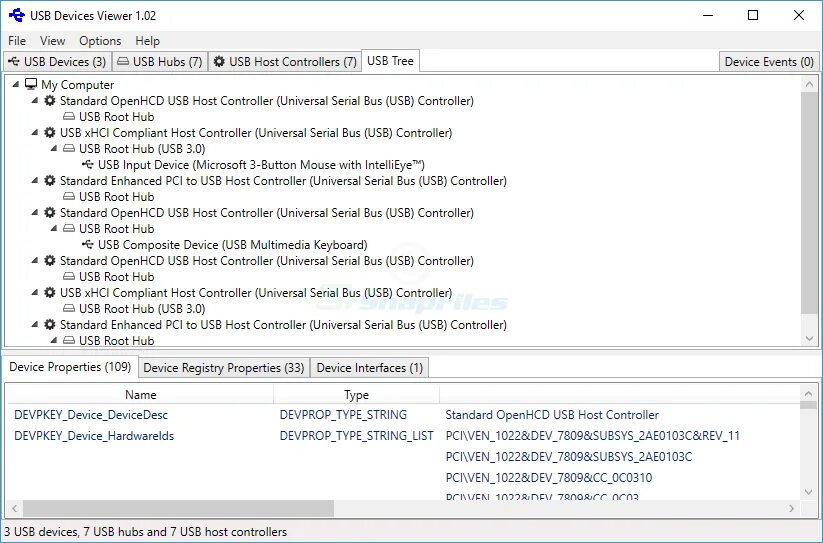The image size is (823, 543).
Task: Click gear icon of OpenHCD controller hosting the keyboard
Action: (x=50, y=212)
